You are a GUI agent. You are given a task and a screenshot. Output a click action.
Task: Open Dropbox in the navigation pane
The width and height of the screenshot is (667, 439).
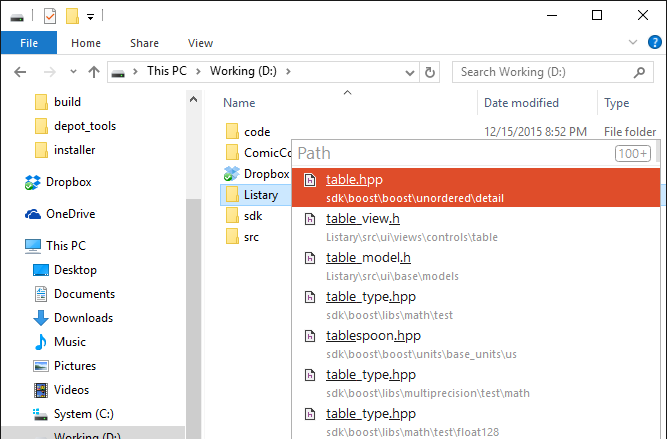(x=68, y=182)
